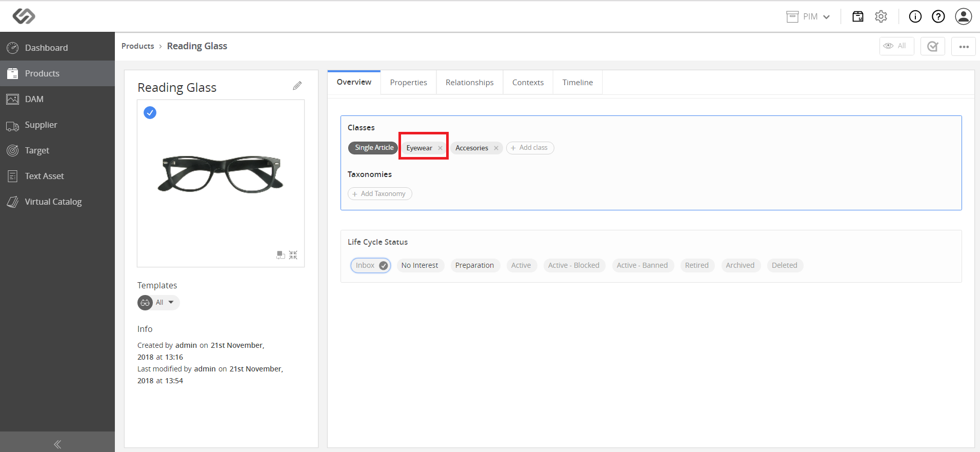Switch to the Contexts tab
The width and height of the screenshot is (980, 452).
tap(528, 83)
